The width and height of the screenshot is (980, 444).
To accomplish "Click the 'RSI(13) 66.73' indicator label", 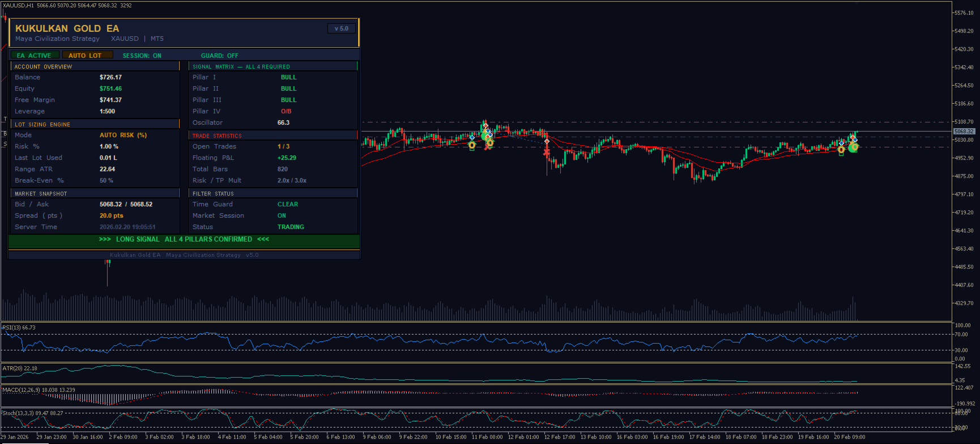I will (19, 328).
